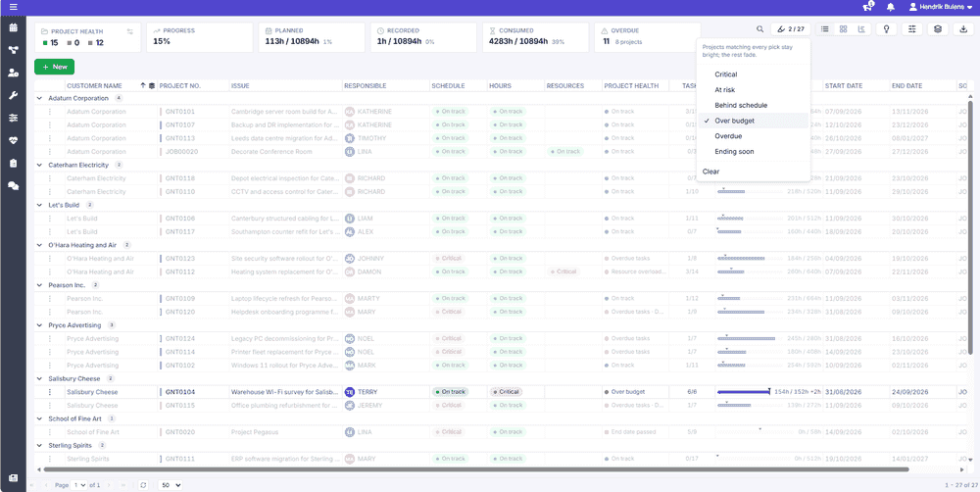This screenshot has width=980, height=492.
Task: Toggle the highlighter 2 / 27 button
Action: point(791,28)
